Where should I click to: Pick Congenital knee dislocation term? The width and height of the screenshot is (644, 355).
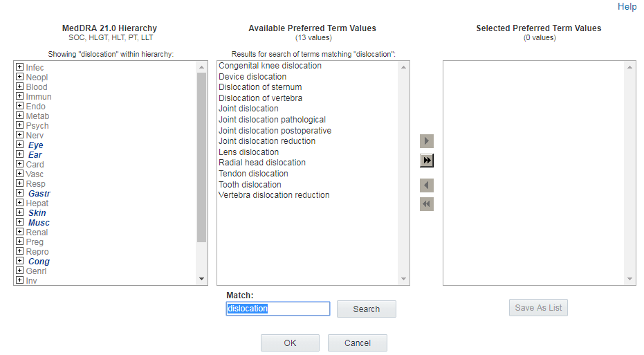(270, 66)
